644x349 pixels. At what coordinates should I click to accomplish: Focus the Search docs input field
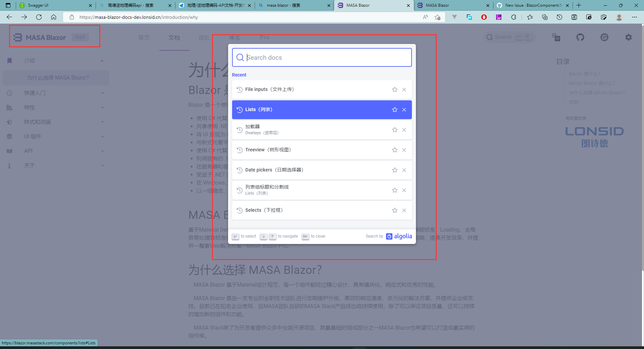tap(322, 57)
